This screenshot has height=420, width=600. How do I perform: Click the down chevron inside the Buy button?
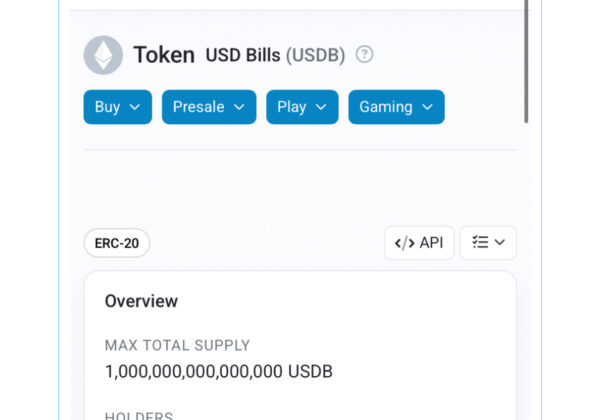[x=135, y=107]
